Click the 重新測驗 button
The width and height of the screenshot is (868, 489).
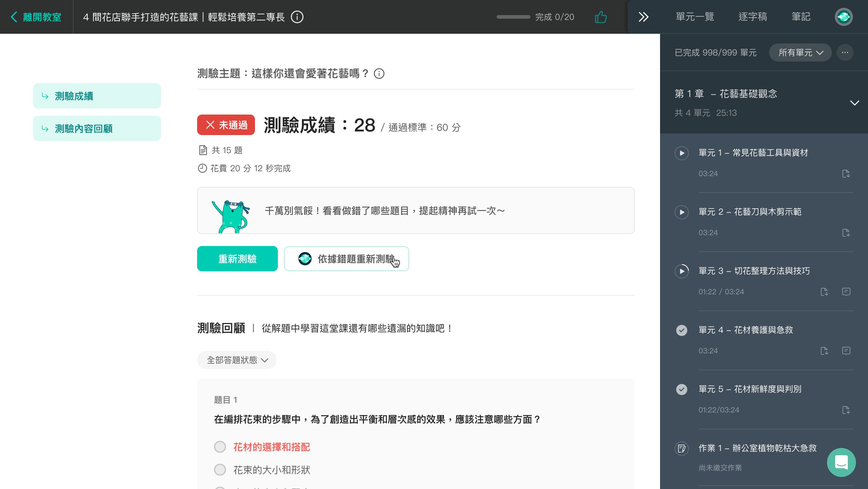point(237,259)
